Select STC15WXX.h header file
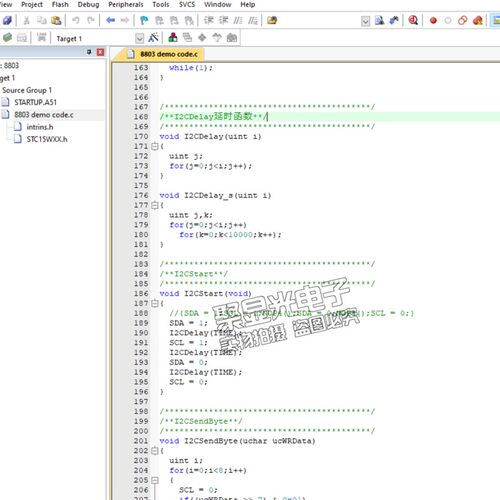The image size is (500, 500). click(47, 139)
